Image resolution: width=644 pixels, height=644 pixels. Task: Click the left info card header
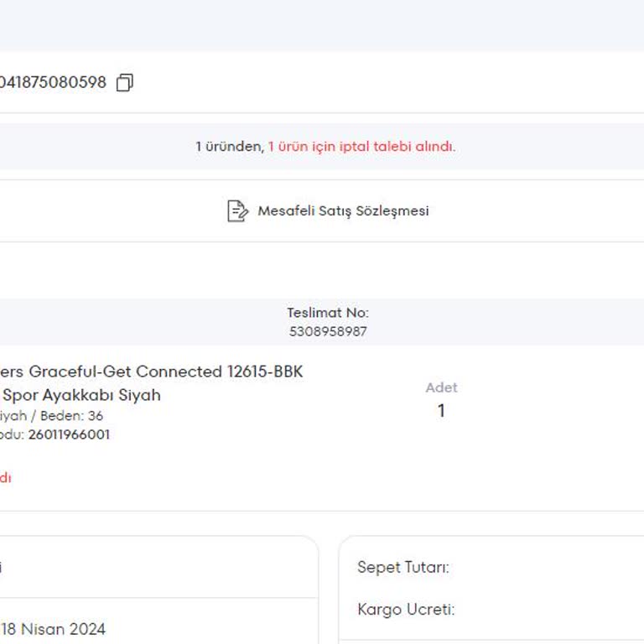coord(151,568)
